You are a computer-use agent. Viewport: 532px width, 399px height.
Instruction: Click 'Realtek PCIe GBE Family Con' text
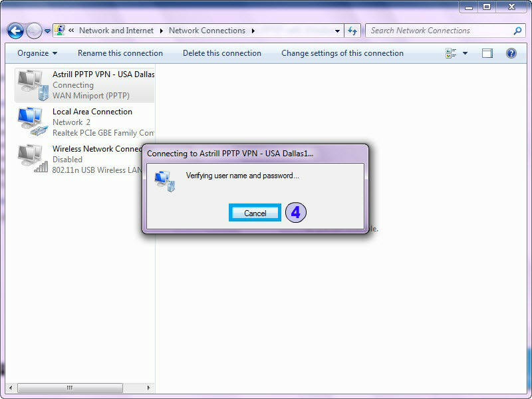(104, 132)
